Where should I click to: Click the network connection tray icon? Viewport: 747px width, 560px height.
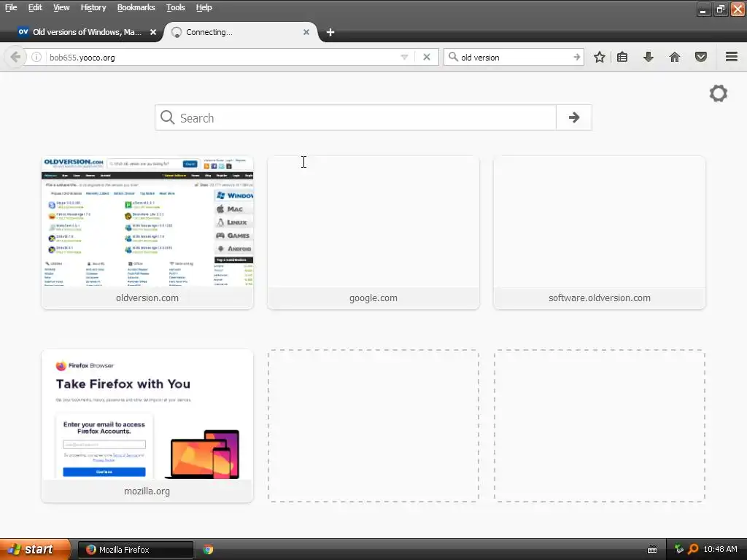[x=679, y=549]
